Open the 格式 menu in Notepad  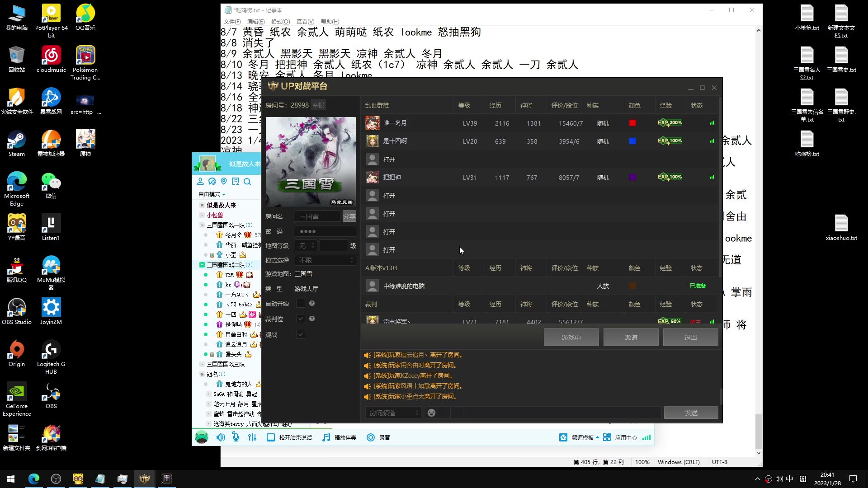(x=280, y=21)
